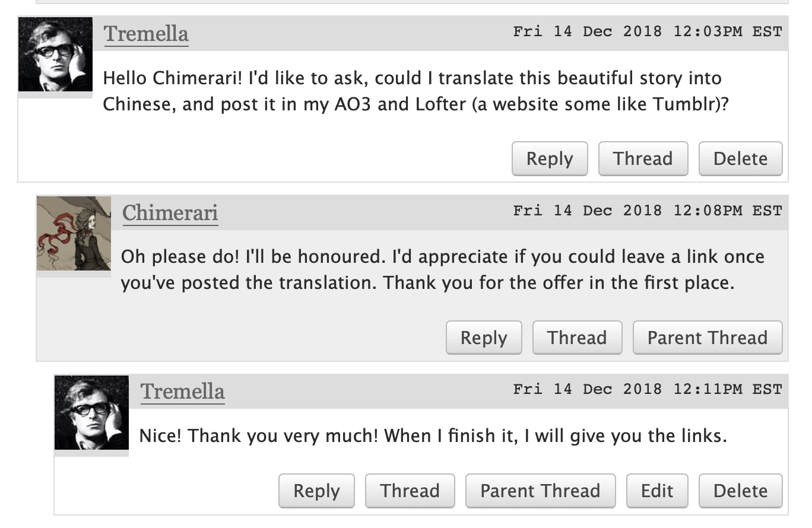The image size is (812, 528).
Task: Reply to Chimerari's comment
Action: [484, 338]
